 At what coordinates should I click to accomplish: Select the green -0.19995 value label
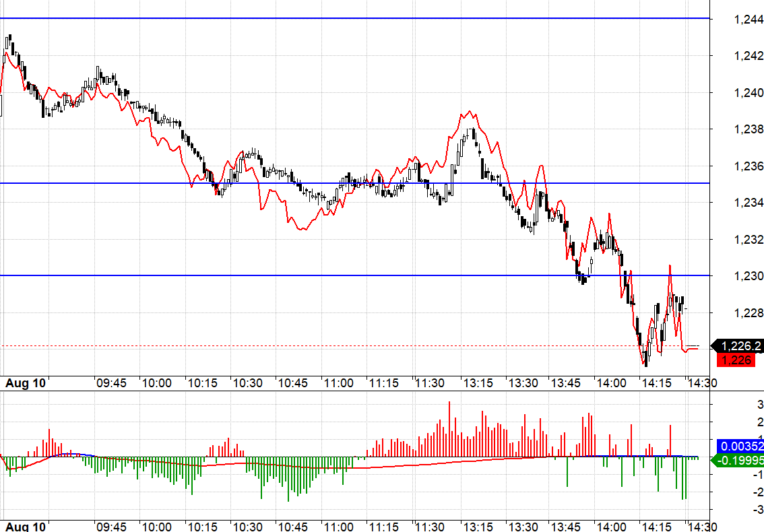739,461
